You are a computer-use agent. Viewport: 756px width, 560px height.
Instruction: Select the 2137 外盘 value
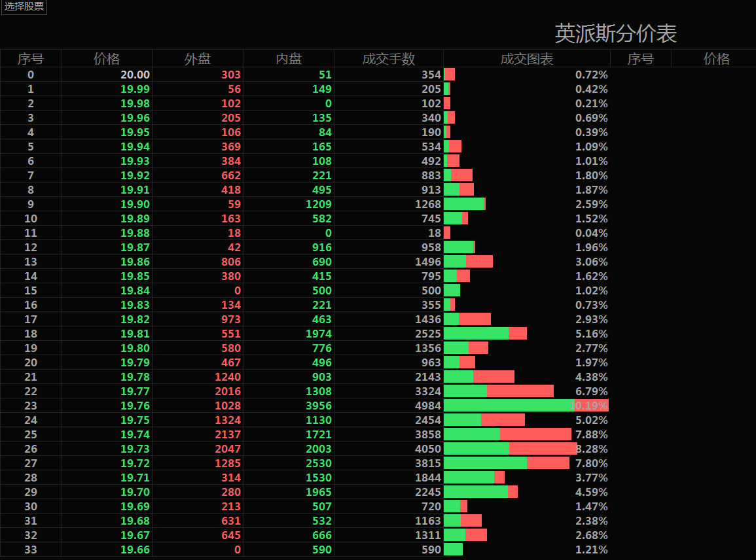tap(228, 434)
